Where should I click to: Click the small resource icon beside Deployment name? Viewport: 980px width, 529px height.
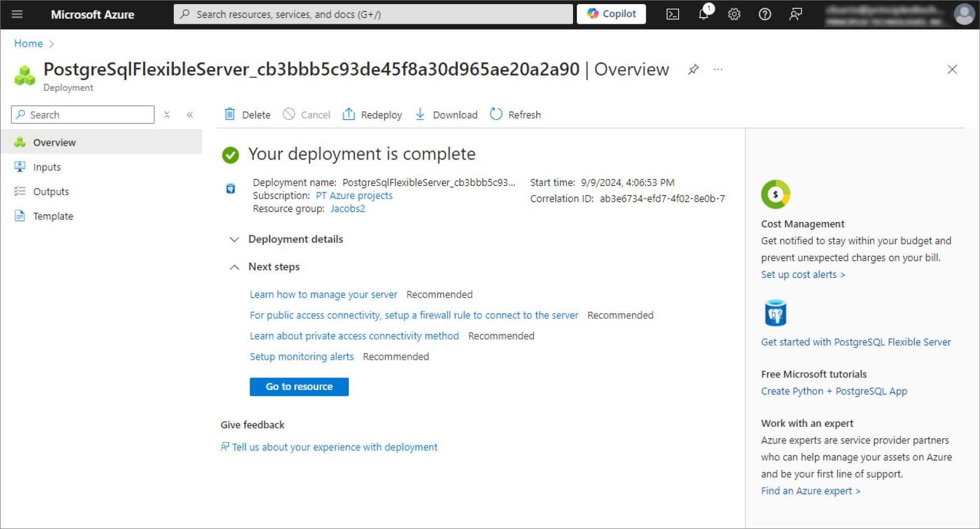(230, 189)
